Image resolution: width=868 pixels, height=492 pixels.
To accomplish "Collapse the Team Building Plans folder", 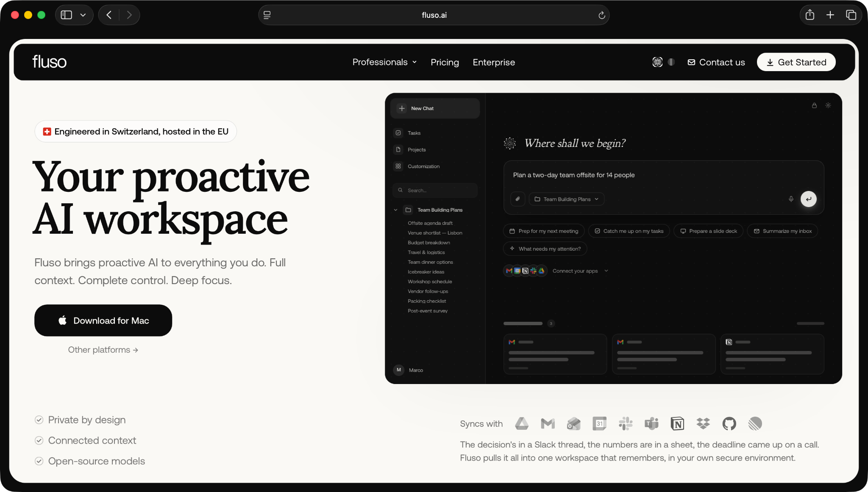I will point(395,210).
